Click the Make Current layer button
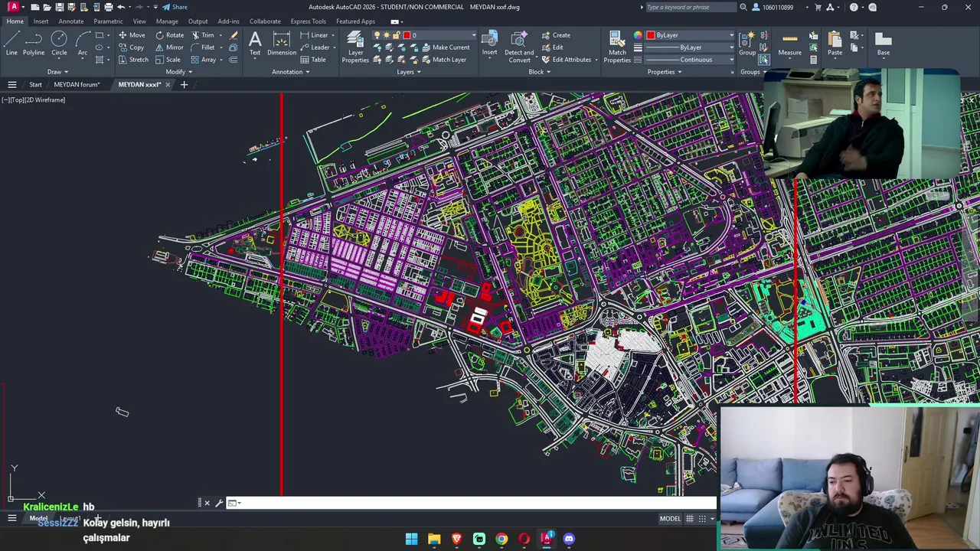Viewport: 980px width, 551px height. click(445, 47)
